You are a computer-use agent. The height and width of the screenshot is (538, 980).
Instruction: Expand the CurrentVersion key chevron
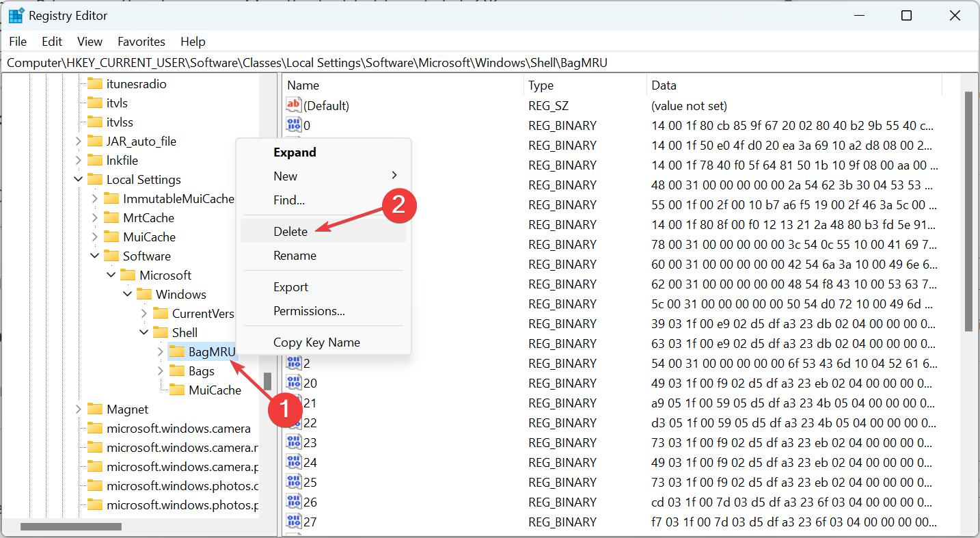coord(143,313)
